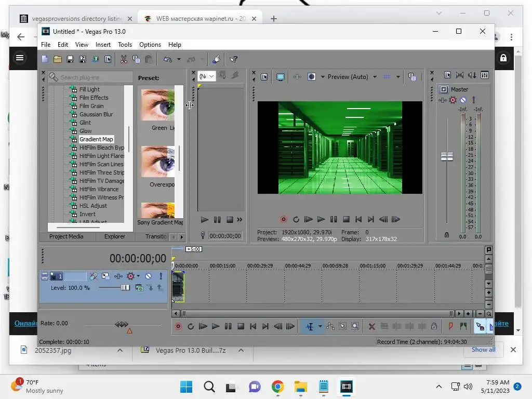Click the Track FX gear icon on track 1

click(130, 276)
